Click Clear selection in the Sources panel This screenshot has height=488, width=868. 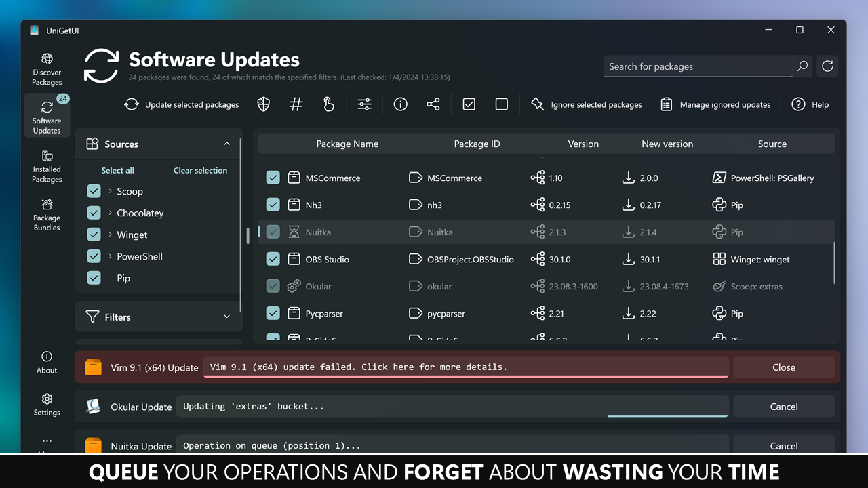pyautogui.click(x=199, y=170)
